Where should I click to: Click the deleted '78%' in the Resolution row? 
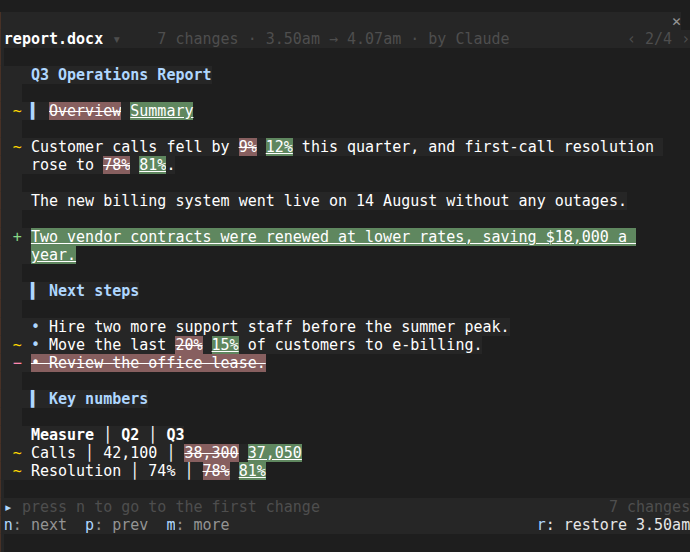click(216, 471)
